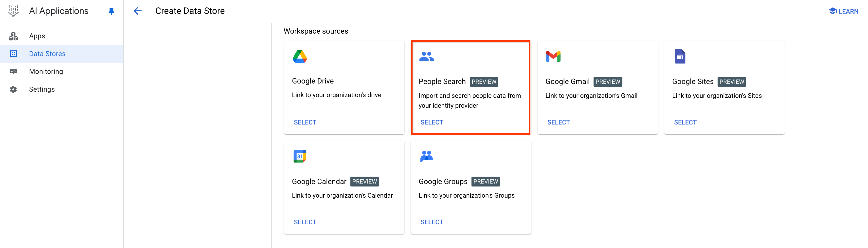868x248 pixels.
Task: Click the LEARN link
Action: pos(843,11)
